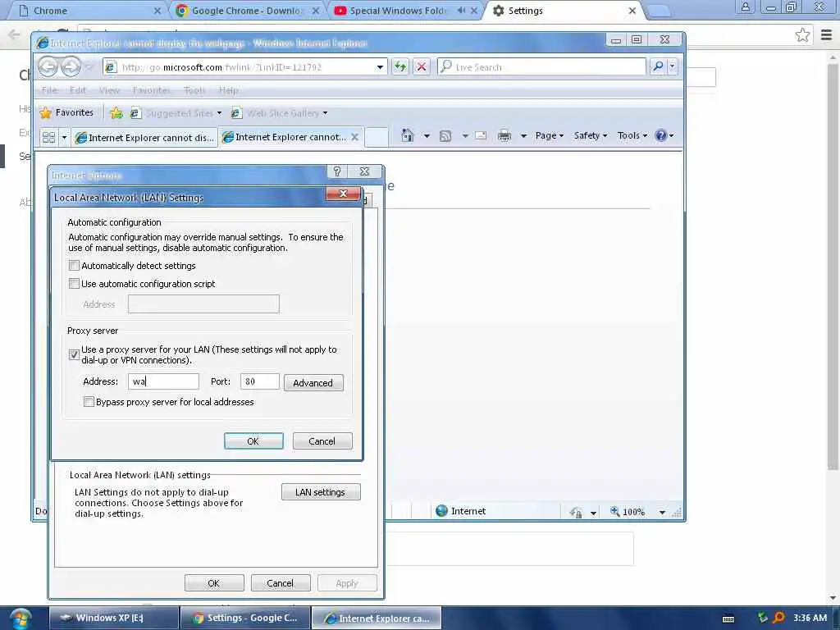Click the LAN settings button
The image size is (840, 630).
pyautogui.click(x=321, y=492)
